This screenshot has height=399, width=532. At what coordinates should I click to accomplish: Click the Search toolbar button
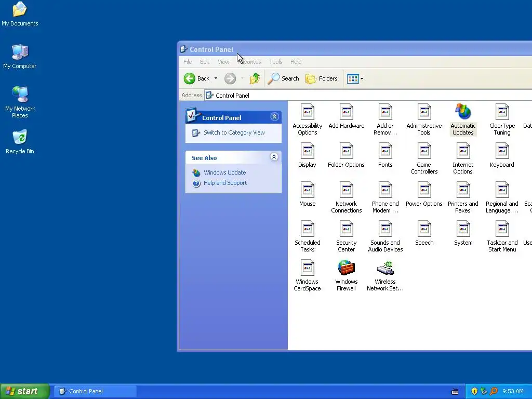[283, 78]
